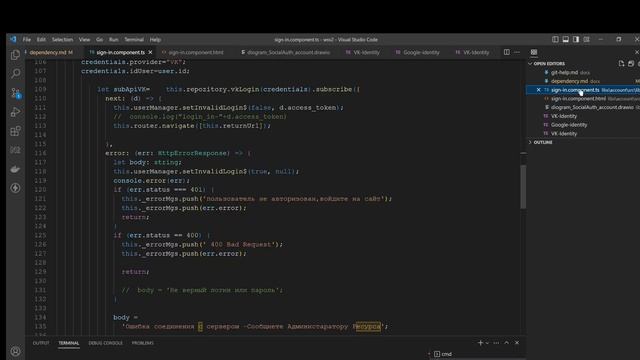Create new untitled file in Open Editors
640x360 pixels.
pos(621,63)
